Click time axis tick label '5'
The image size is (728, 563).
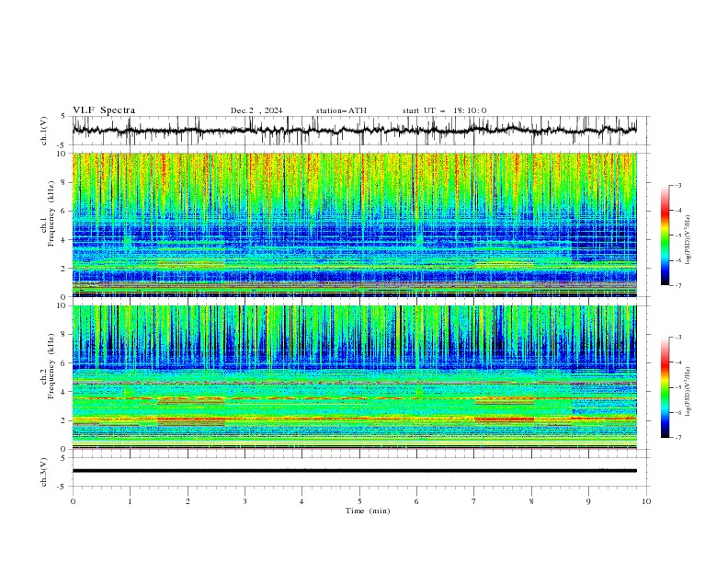(359, 501)
